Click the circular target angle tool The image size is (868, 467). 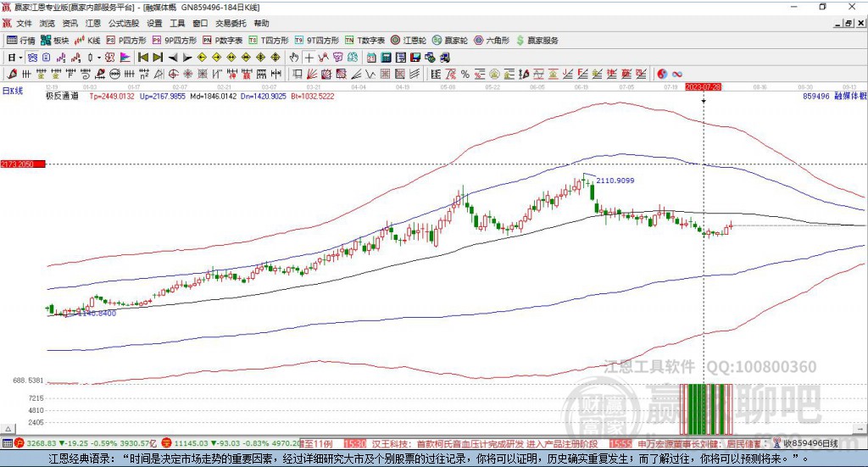(173, 74)
